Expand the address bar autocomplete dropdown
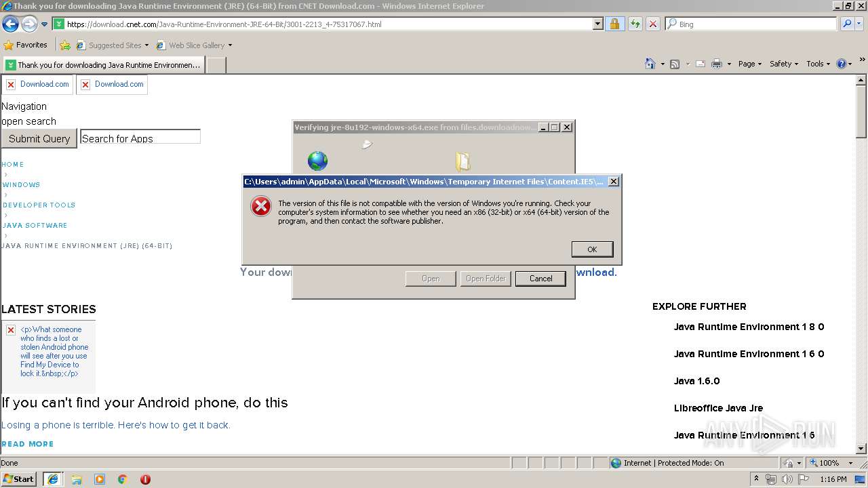This screenshot has width=868, height=488. click(x=597, y=24)
